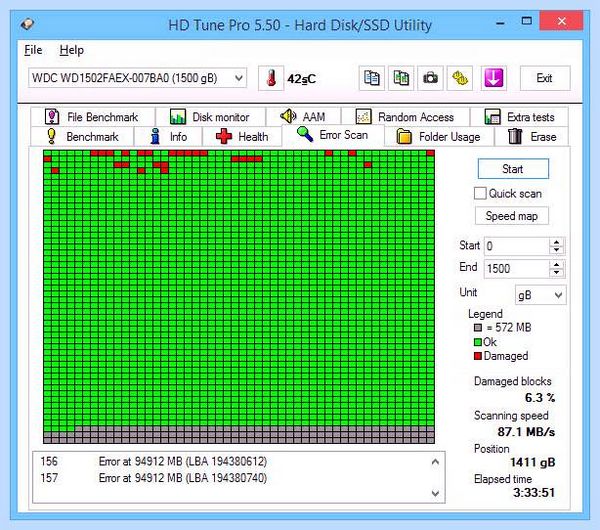Screen dimensions: 600x530
Task: Click the camera save screenshot icon
Action: coord(430,78)
